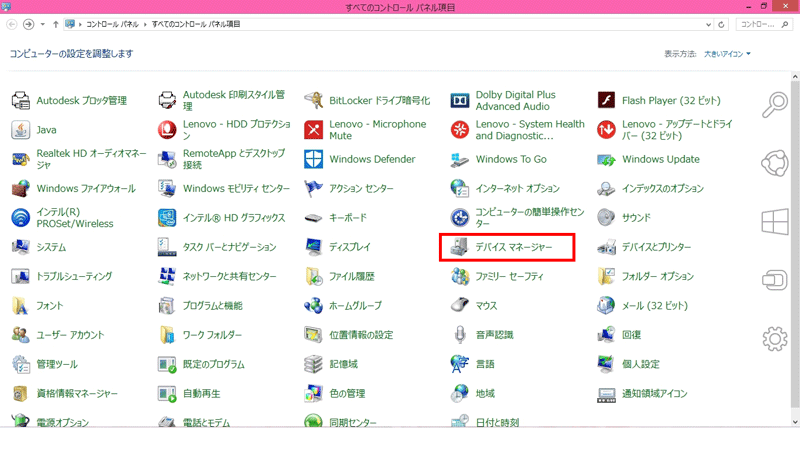This screenshot has width=800, height=450.
Task: Open Intel PROSet/Wireless icon
Action: 20,218
